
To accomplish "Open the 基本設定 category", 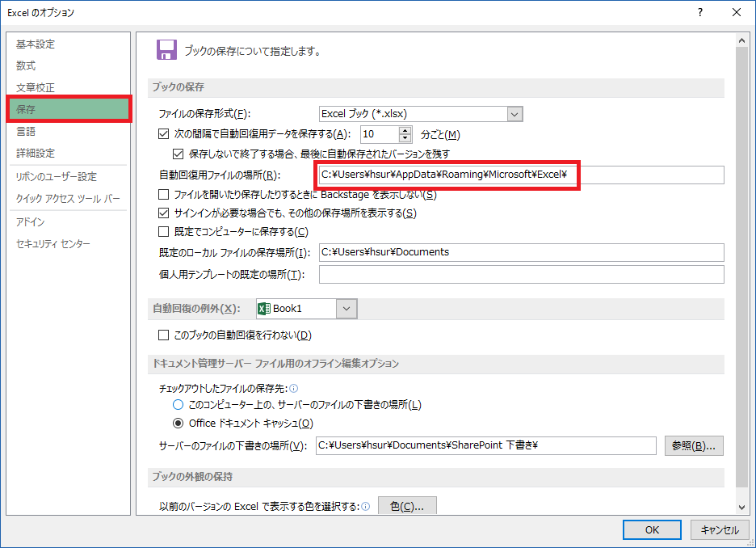I will [x=36, y=44].
